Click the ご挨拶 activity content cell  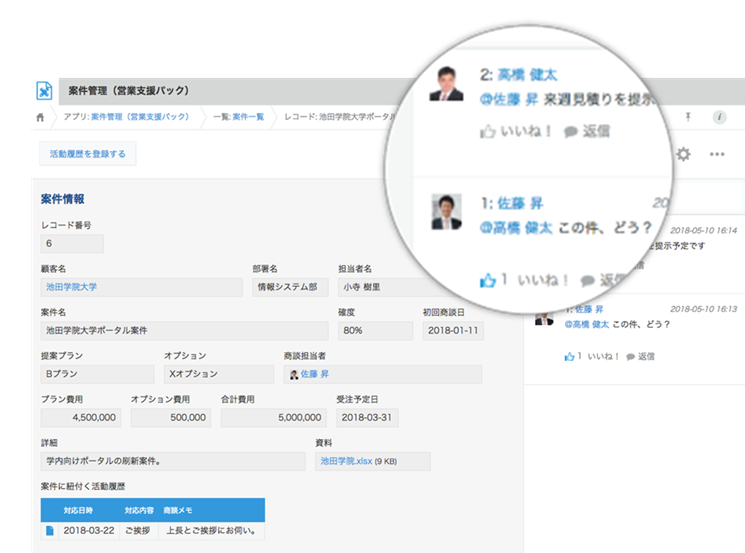pos(138,531)
